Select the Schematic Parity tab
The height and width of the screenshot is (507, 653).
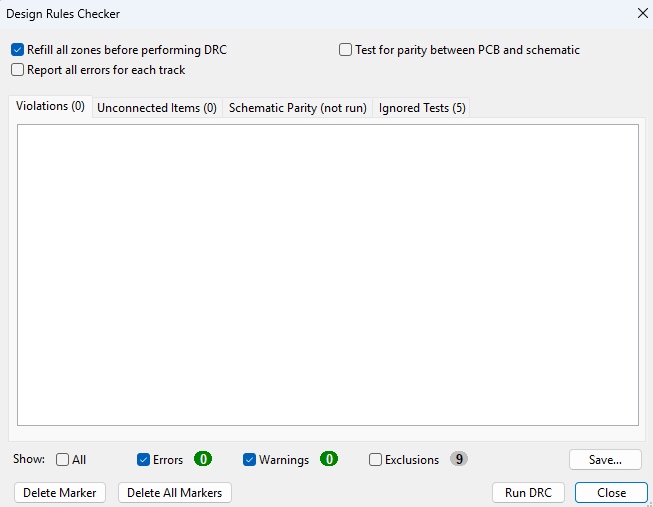298,108
